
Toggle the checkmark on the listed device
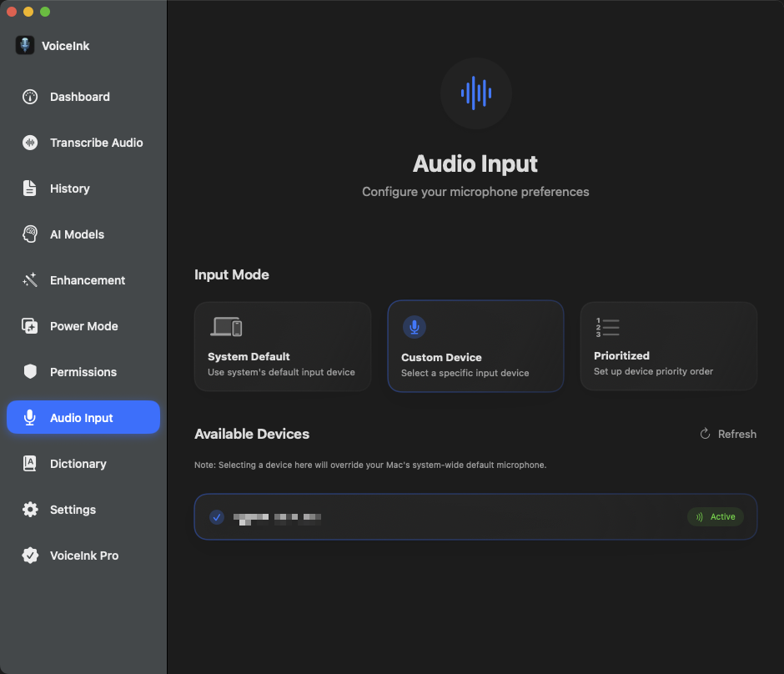point(217,517)
